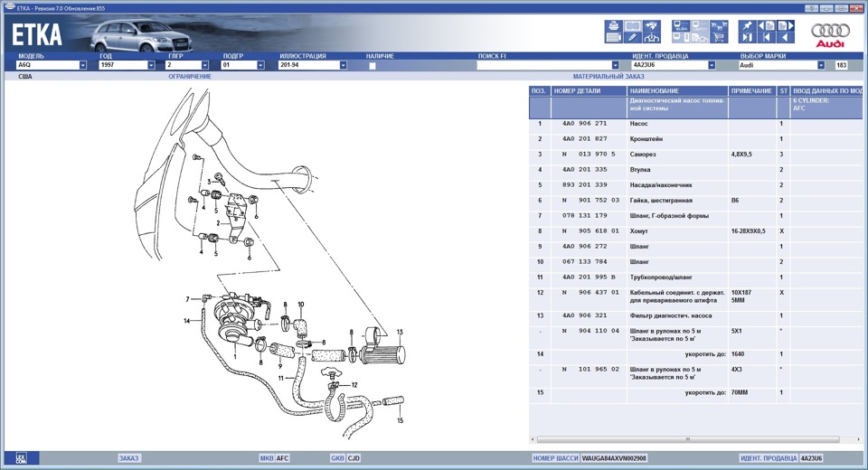Screen dimensions: 868x470
Task: Click the Примечание column header
Action: click(x=751, y=90)
